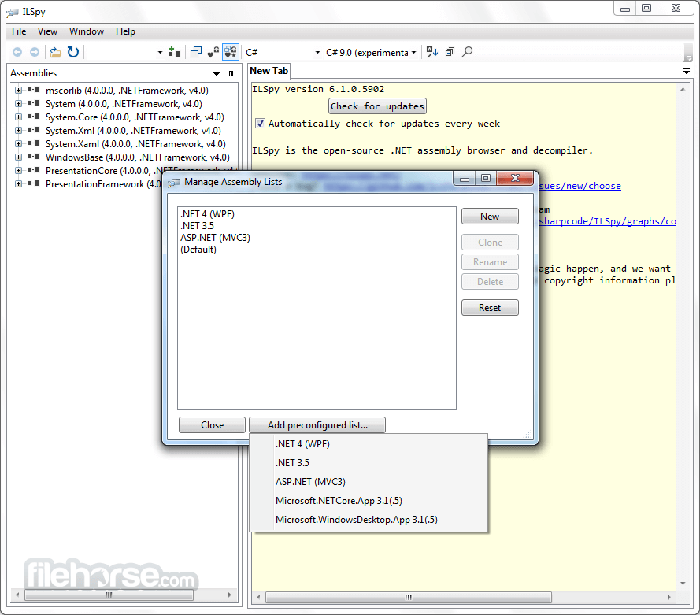
Task: Expand the PresentationFramework assembly node
Action: pos(18,184)
